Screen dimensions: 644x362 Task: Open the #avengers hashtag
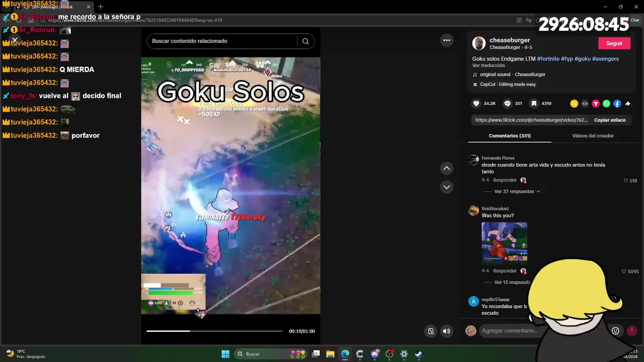point(605,59)
